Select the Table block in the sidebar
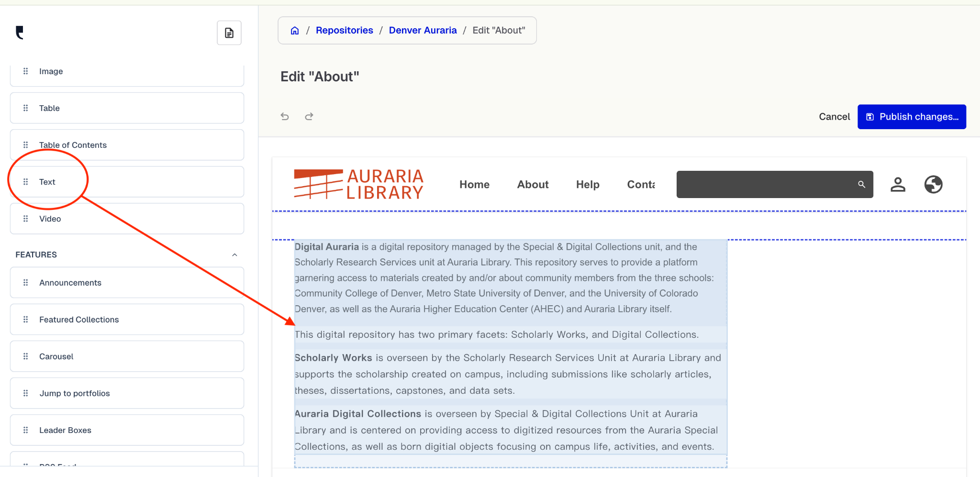This screenshot has height=477, width=980. (127, 108)
